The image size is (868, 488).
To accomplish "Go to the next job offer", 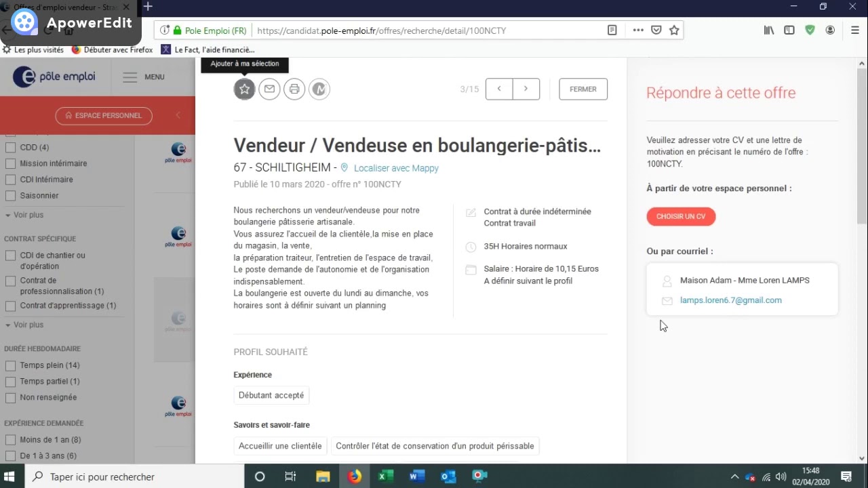I will (x=526, y=89).
